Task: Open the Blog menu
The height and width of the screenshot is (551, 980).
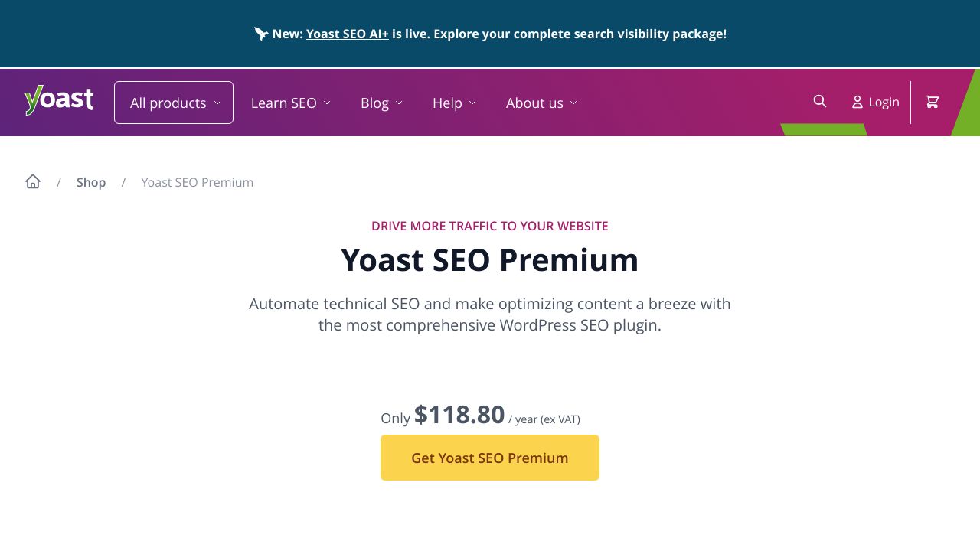Action: (x=381, y=103)
